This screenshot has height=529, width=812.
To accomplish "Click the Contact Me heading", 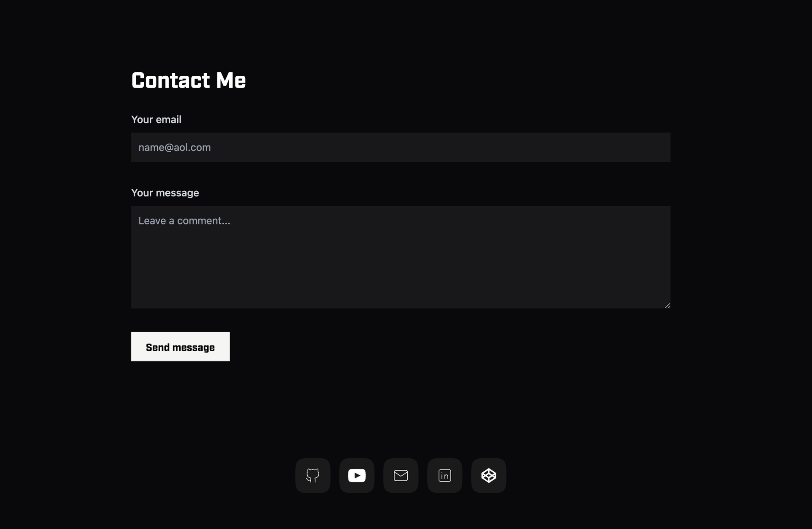I will tap(188, 80).
